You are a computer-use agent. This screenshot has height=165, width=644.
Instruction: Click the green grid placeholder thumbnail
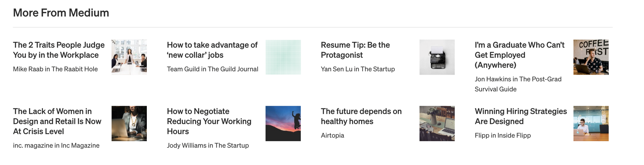(283, 57)
